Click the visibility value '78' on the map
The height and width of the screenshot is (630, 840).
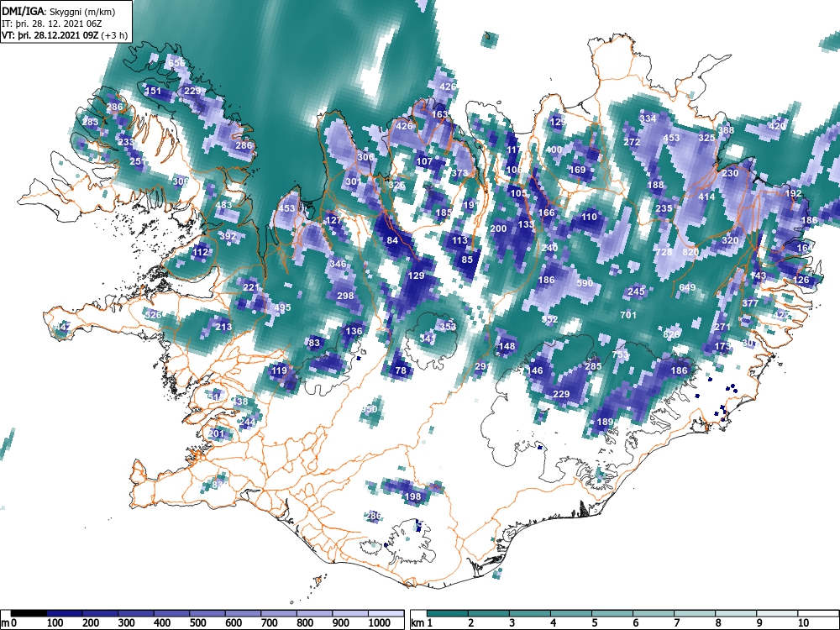coord(401,370)
